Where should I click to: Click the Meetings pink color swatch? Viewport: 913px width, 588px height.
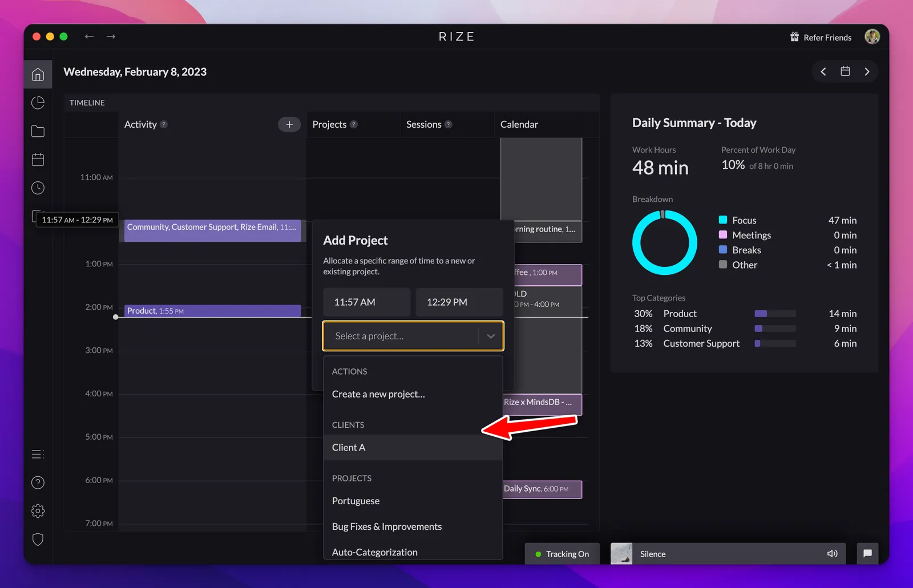pyautogui.click(x=723, y=234)
